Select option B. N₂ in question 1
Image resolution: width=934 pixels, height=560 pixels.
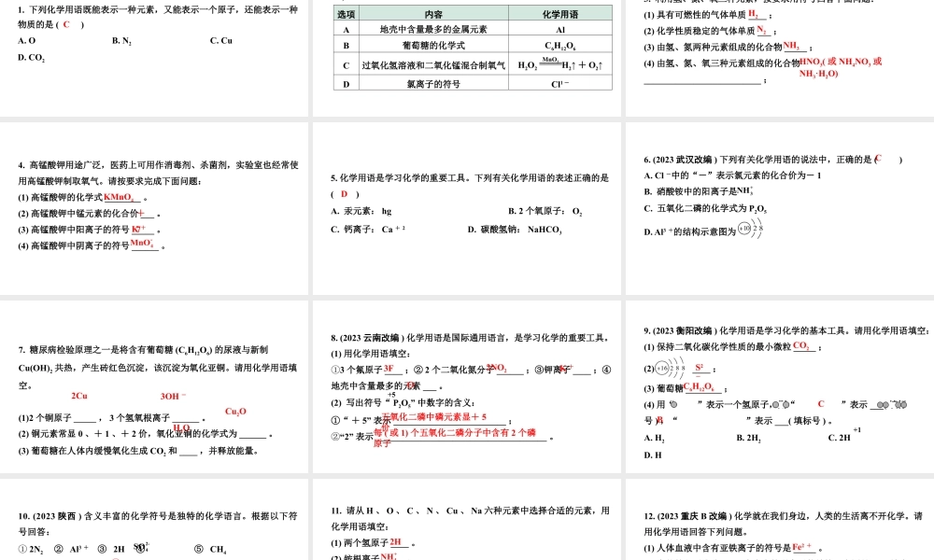[x=120, y=40]
